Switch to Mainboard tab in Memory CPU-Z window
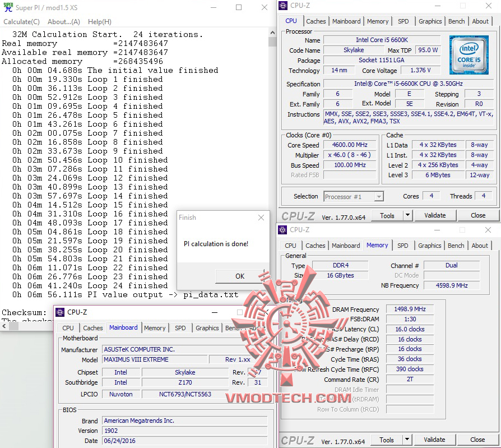This screenshot has height=448, width=501. (346, 246)
